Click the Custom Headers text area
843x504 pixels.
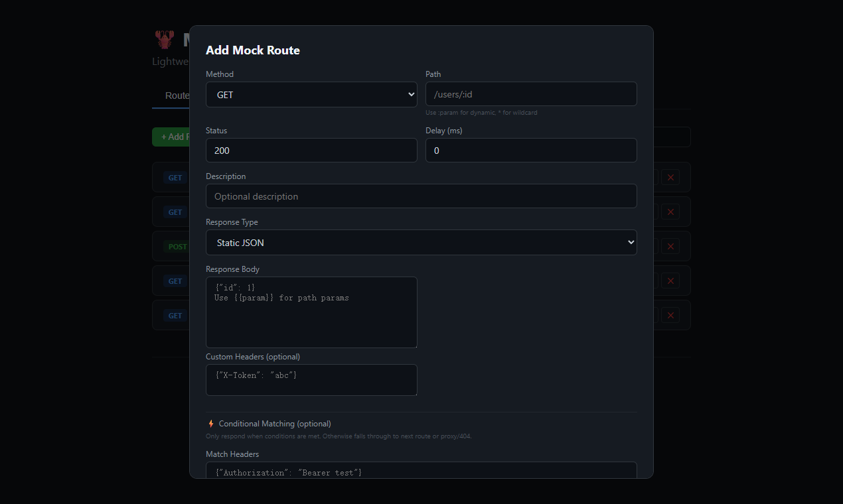311,379
